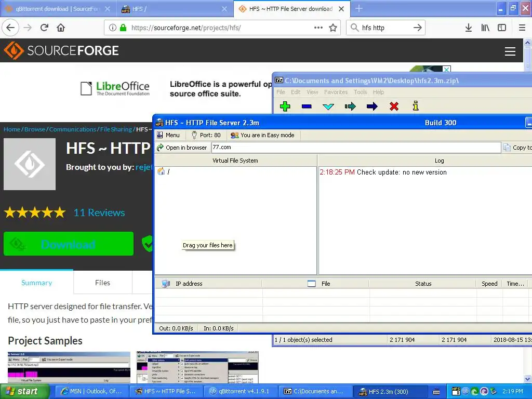Toggle the Firefox sidebar icon
The image size is (532, 399).
(502, 28)
